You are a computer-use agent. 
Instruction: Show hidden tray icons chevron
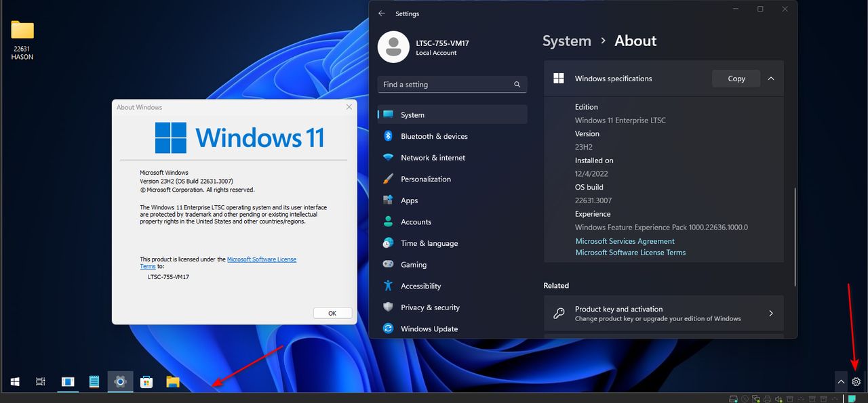point(841,382)
